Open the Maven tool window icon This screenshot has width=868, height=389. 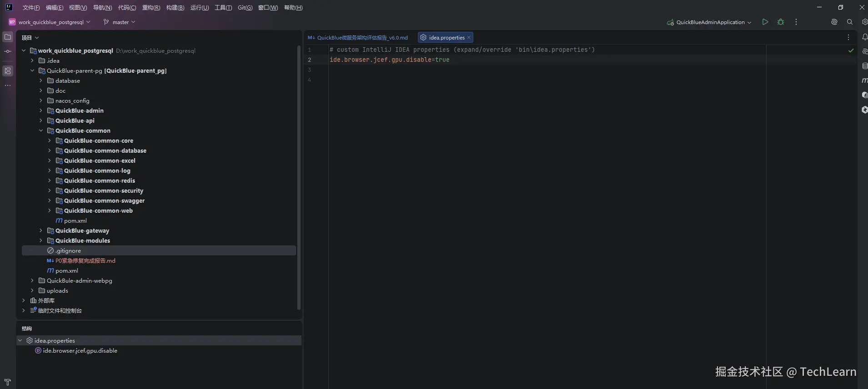[x=864, y=80]
